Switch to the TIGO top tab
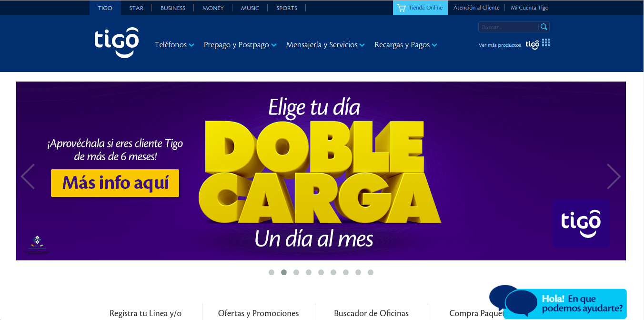This screenshot has height=320, width=644. pos(105,8)
